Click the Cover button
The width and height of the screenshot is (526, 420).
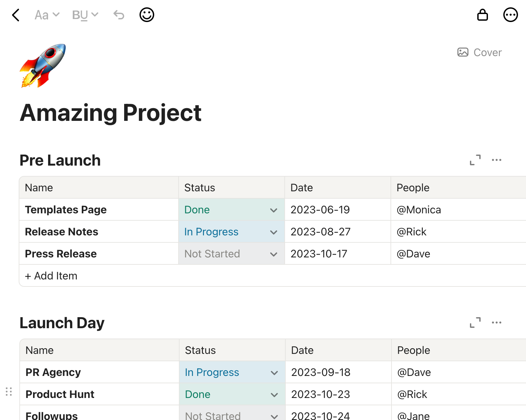point(479,52)
